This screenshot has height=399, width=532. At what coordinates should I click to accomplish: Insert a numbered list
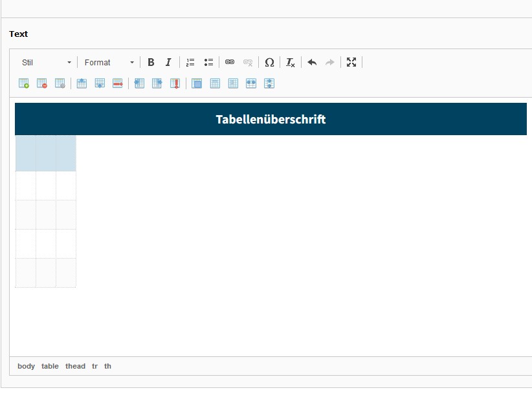coord(190,63)
